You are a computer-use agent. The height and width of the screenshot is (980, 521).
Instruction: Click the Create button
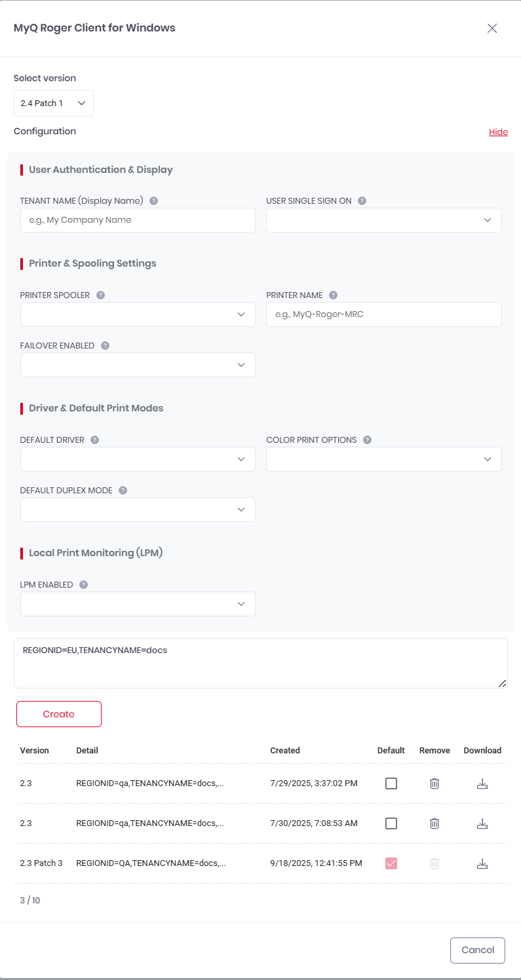click(x=59, y=714)
